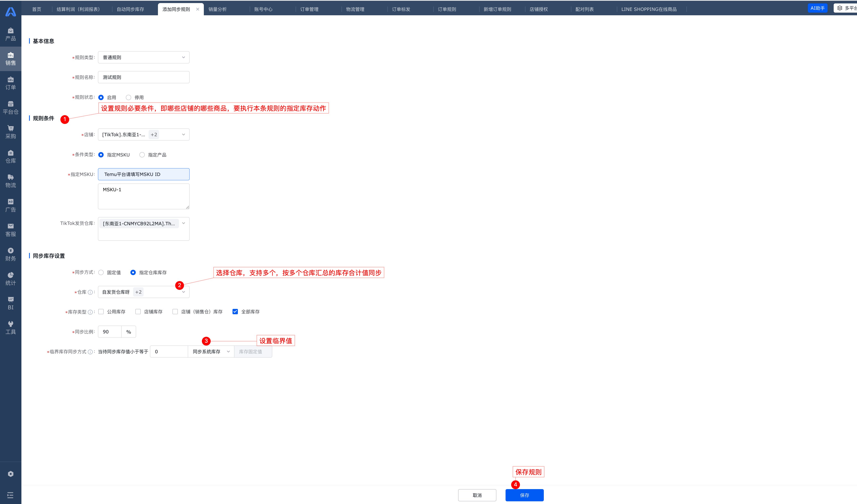Click the app logo at top left

tap(11, 12)
